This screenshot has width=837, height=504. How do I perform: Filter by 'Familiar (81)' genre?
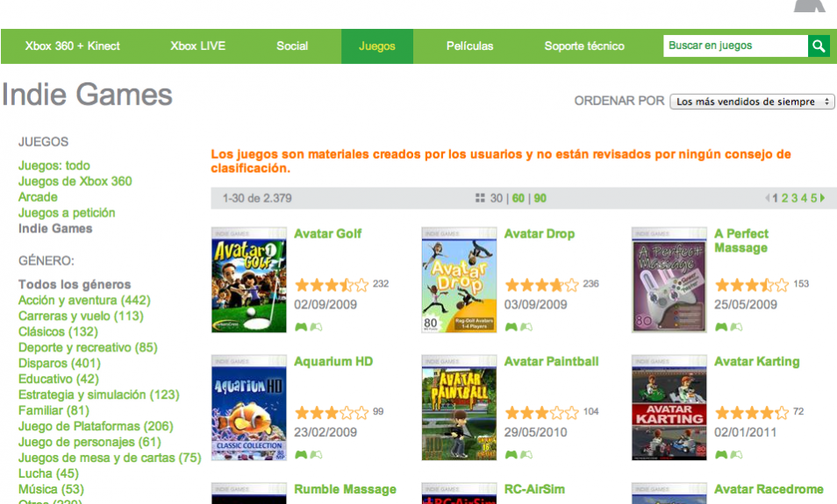coord(54,410)
